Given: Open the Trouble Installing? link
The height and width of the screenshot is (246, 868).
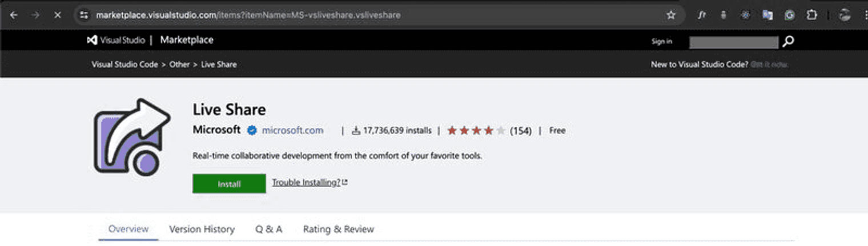Looking at the screenshot, I should coord(310,182).
